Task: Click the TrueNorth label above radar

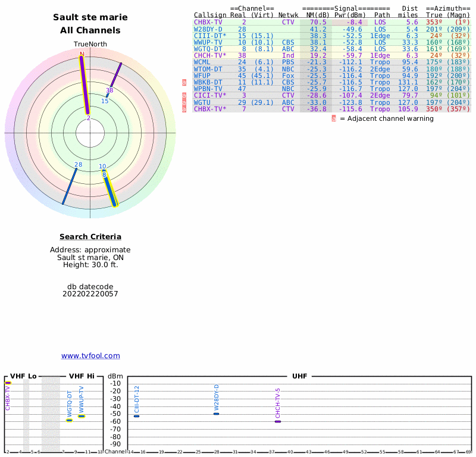Action: point(90,45)
